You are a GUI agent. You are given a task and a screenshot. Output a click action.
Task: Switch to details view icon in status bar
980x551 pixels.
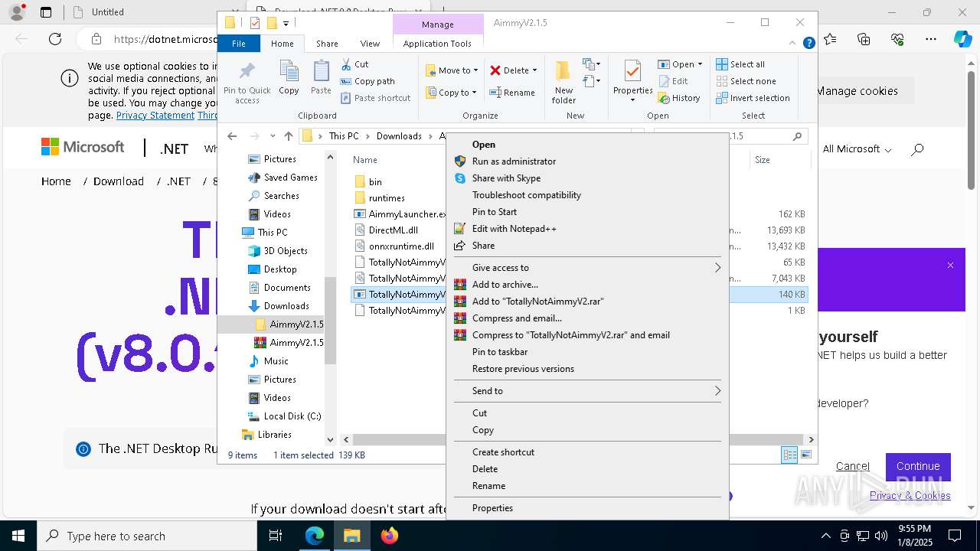click(x=789, y=455)
